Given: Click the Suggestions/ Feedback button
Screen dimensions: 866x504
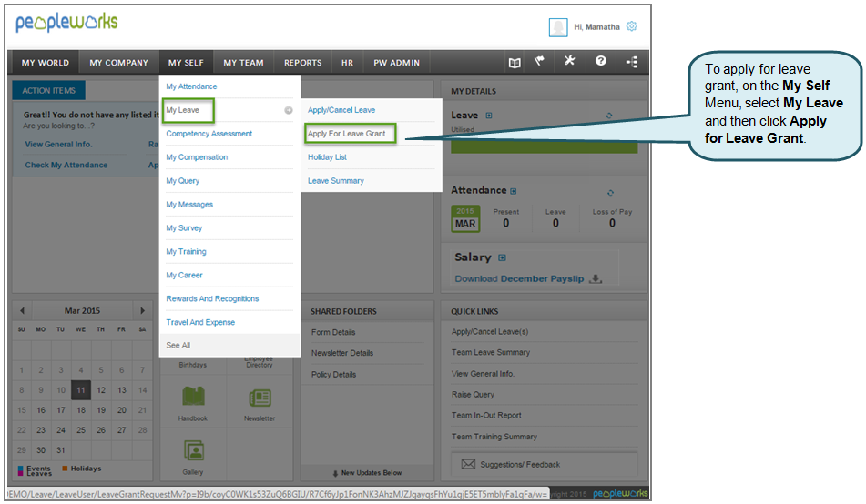Looking at the screenshot, I should tap(545, 464).
